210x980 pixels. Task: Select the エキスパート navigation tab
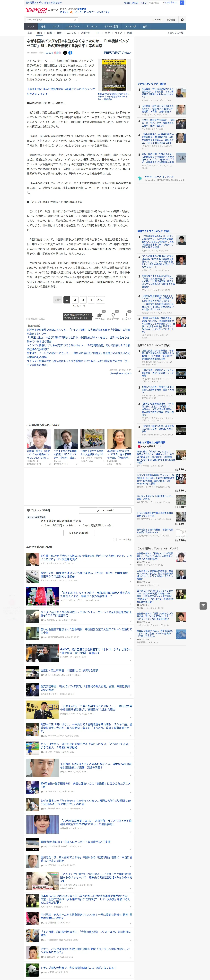pyautogui.click(x=72, y=26)
